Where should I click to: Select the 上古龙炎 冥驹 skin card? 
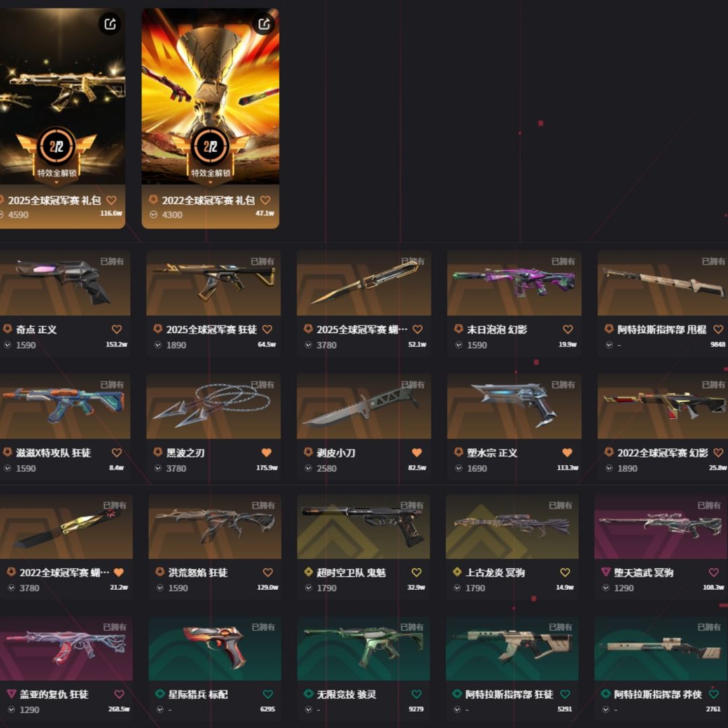[512, 545]
